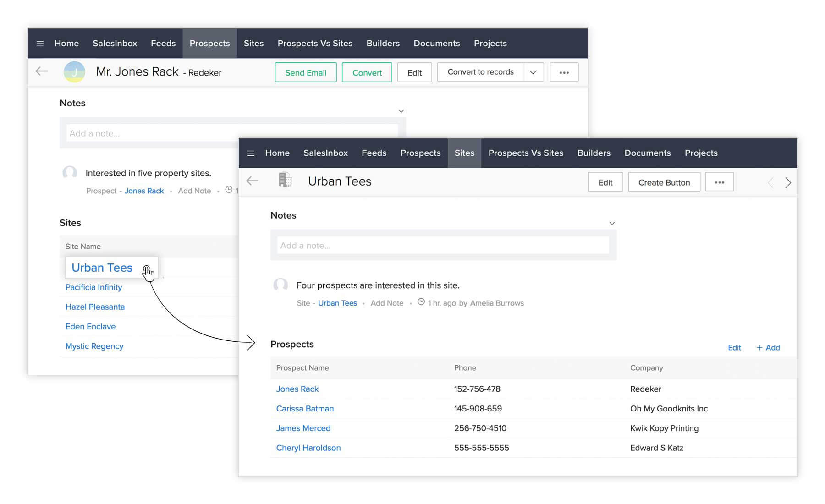Image resolution: width=825 pixels, height=504 pixels.
Task: Click the Create Button button
Action: 664,182
